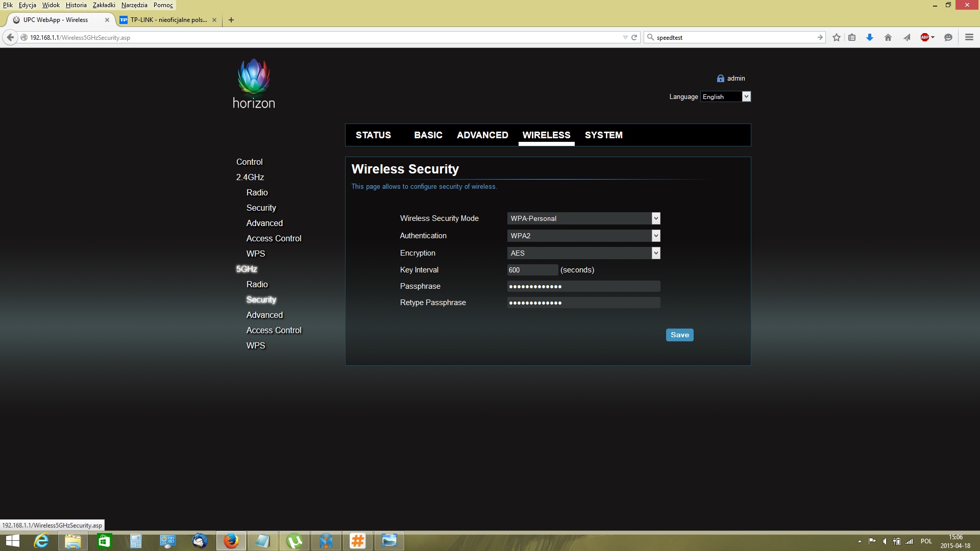Open Internet Explorer from the taskbar
Image resolution: width=980 pixels, height=551 pixels.
coord(41,541)
